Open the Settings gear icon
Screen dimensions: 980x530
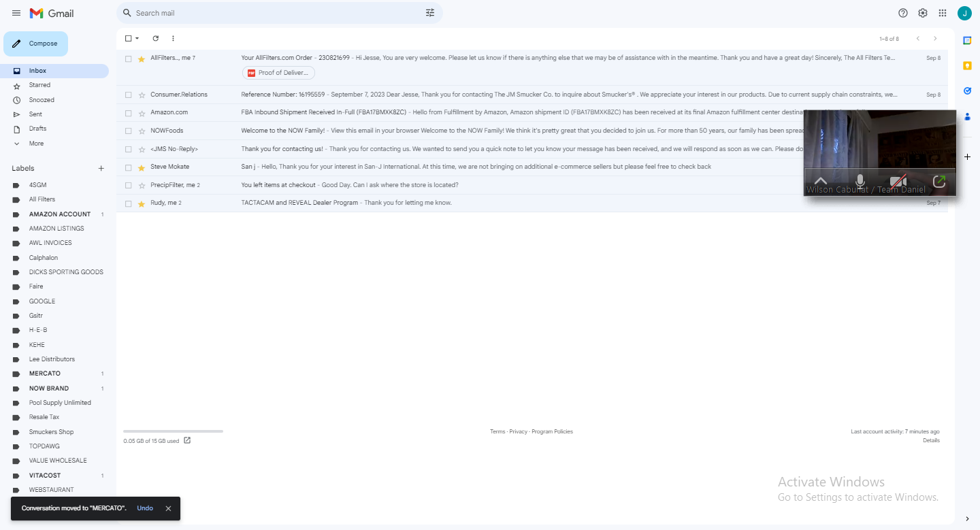click(923, 13)
